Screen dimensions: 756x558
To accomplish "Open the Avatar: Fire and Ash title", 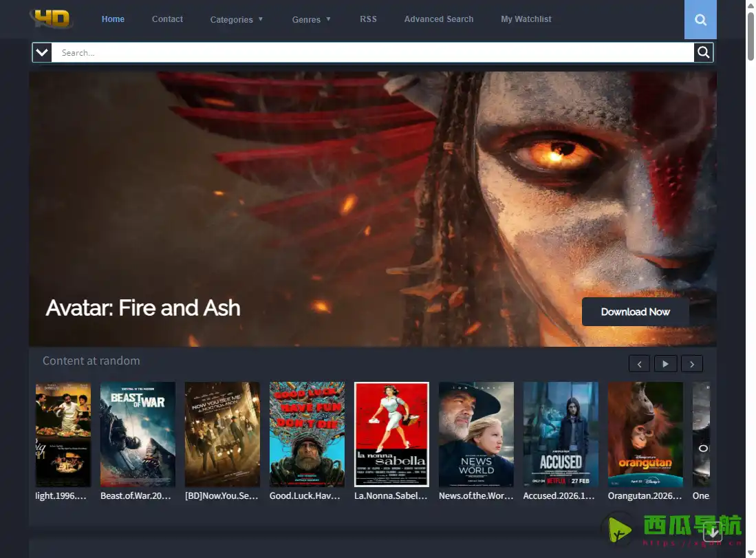I will 142,308.
